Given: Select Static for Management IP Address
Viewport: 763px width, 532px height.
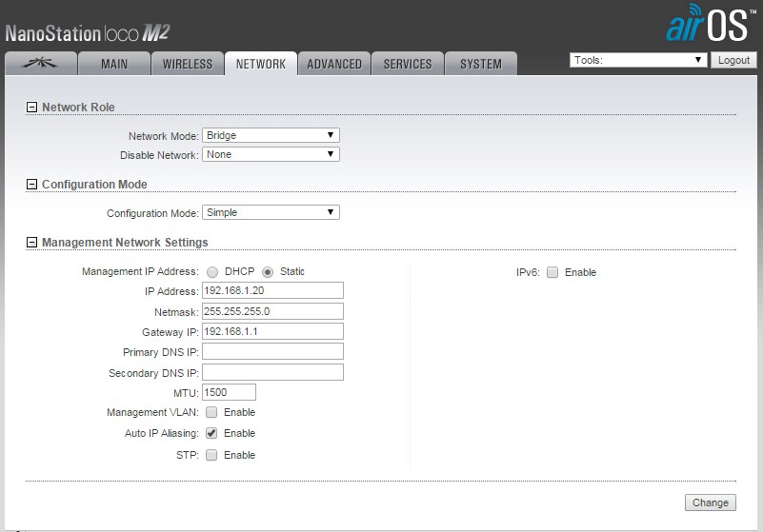Looking at the screenshot, I should 268,272.
